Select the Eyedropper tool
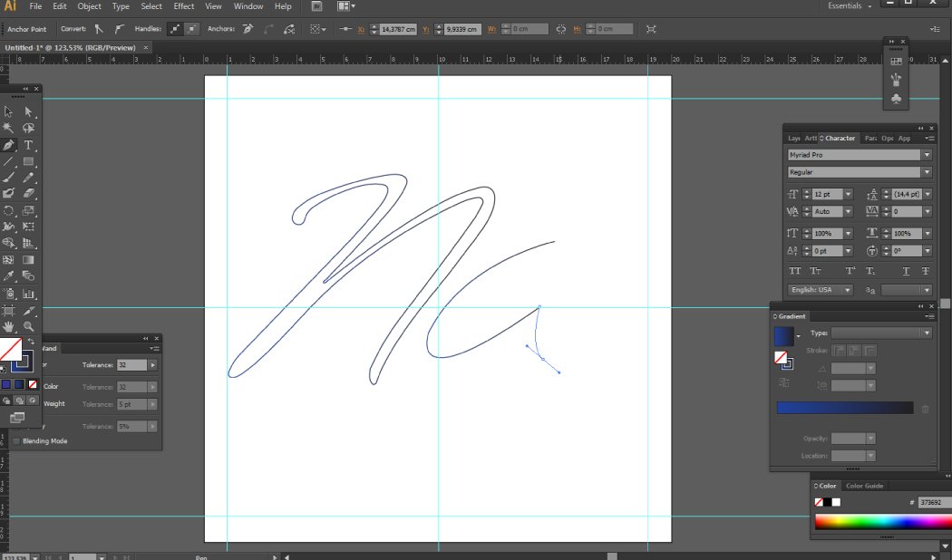This screenshot has height=560, width=952. pos(8,275)
